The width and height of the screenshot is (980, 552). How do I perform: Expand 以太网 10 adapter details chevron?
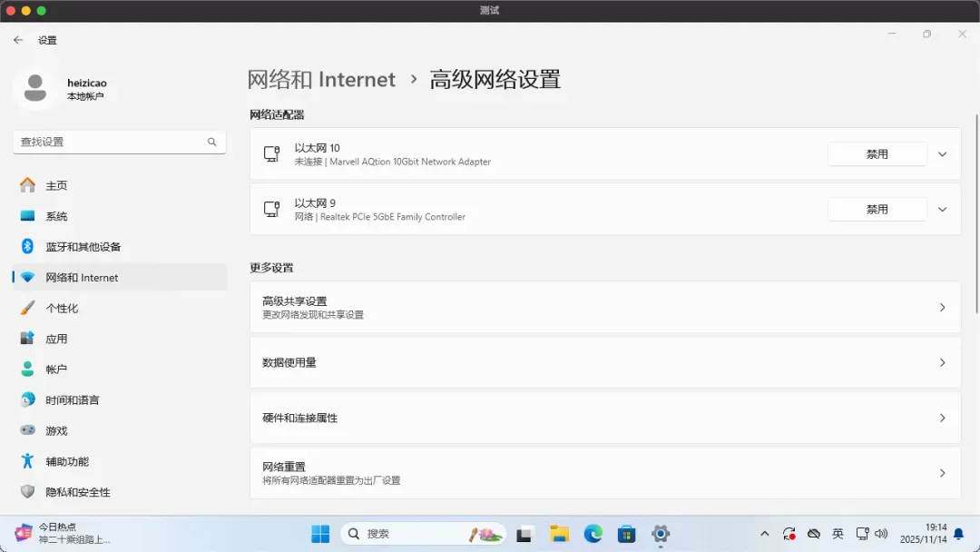[942, 154]
